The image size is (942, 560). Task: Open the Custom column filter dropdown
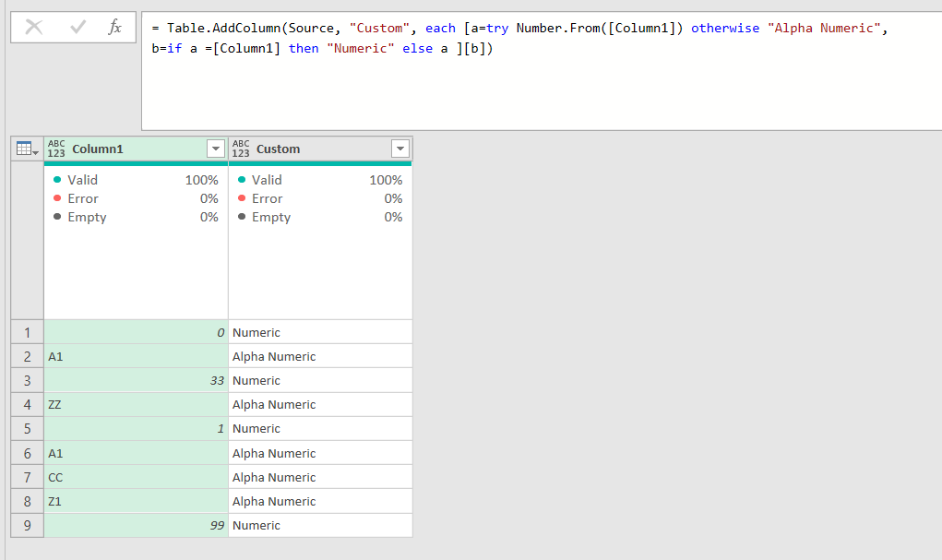pyautogui.click(x=400, y=149)
